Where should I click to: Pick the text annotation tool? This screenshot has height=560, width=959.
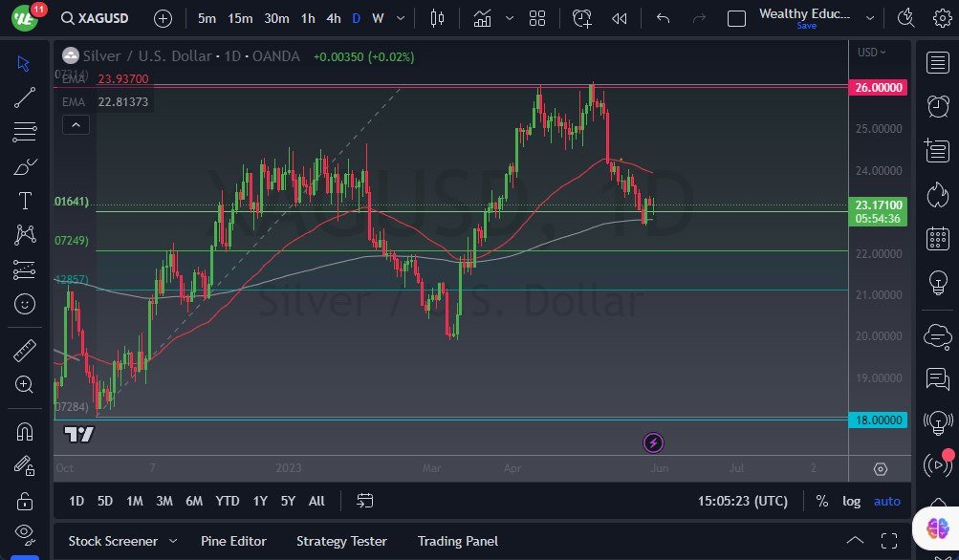25,201
